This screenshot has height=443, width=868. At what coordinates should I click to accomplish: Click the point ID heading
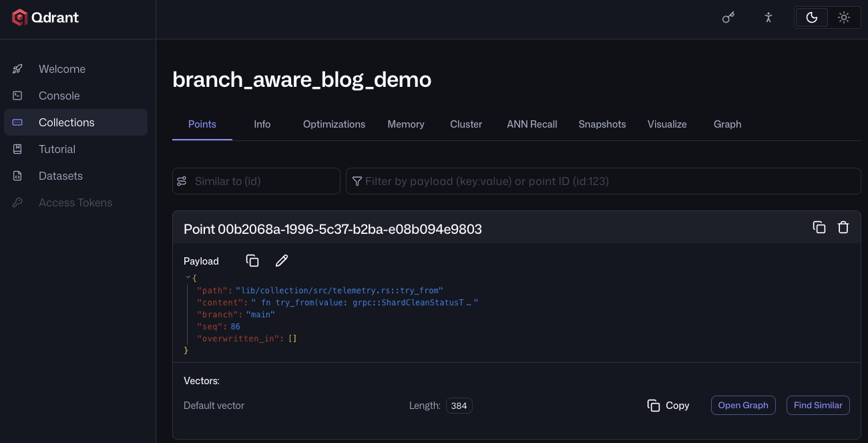(333, 229)
